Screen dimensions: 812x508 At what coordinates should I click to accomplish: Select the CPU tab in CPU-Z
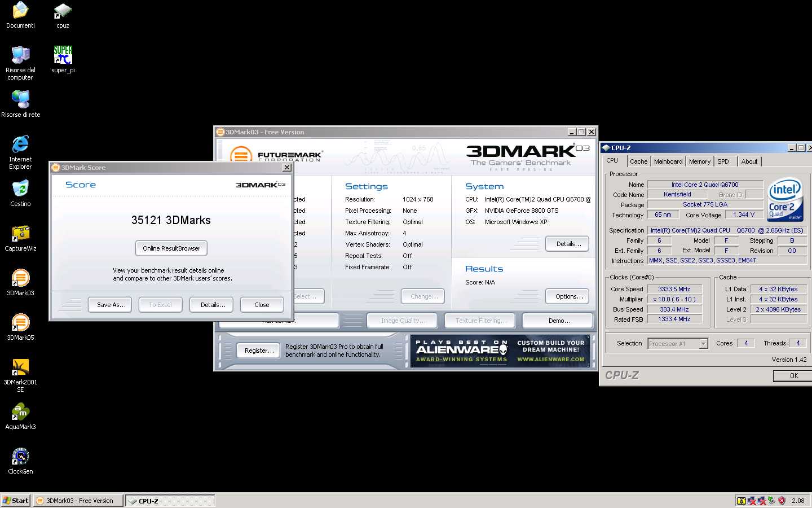click(x=612, y=161)
